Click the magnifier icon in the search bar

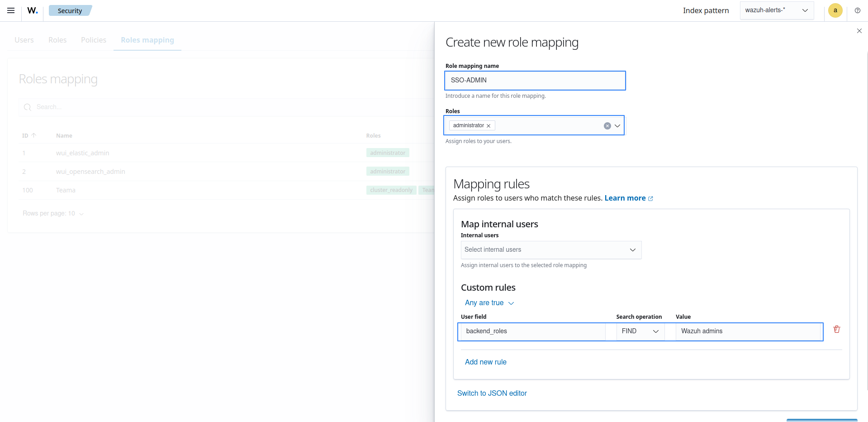click(x=28, y=107)
